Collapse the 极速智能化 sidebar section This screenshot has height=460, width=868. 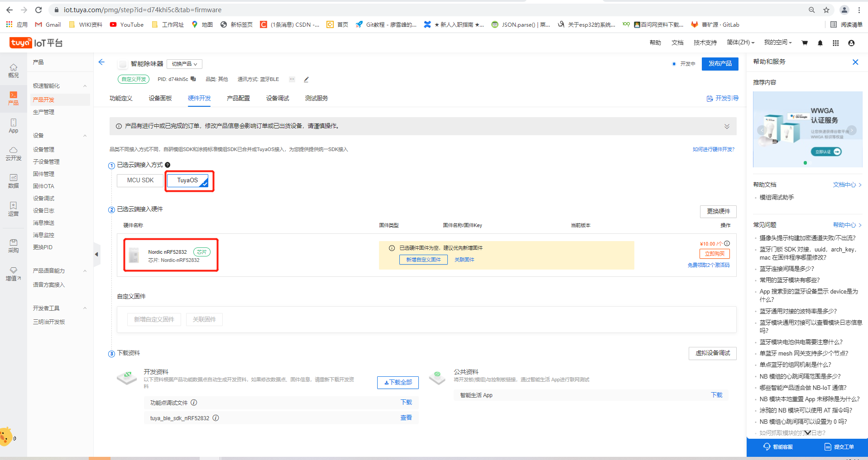(85, 86)
